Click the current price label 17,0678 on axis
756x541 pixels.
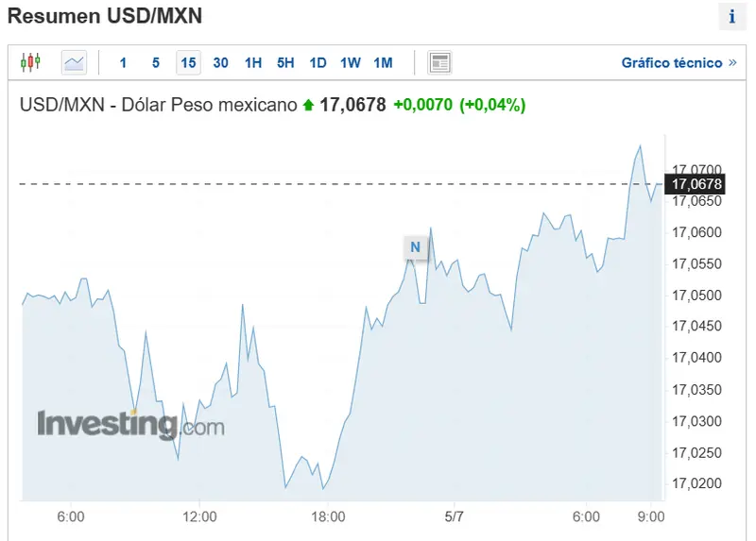click(697, 184)
